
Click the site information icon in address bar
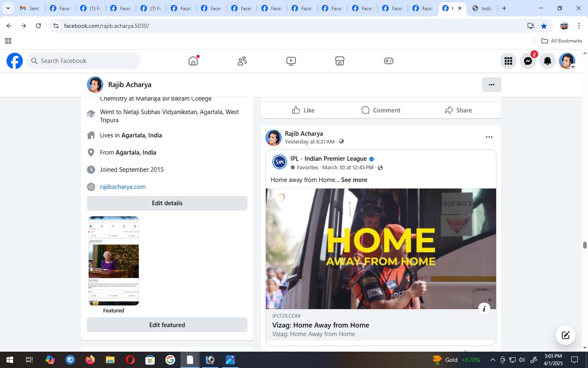tap(56, 26)
